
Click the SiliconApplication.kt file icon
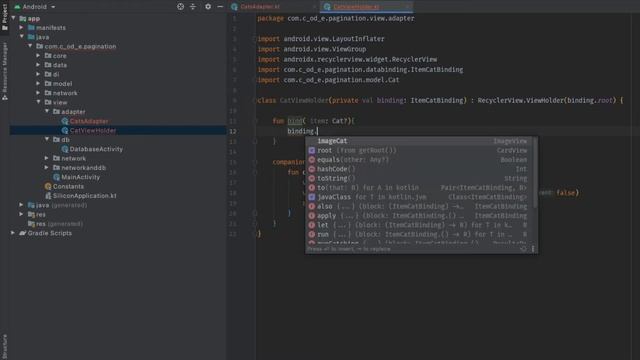pyautogui.click(x=48, y=196)
